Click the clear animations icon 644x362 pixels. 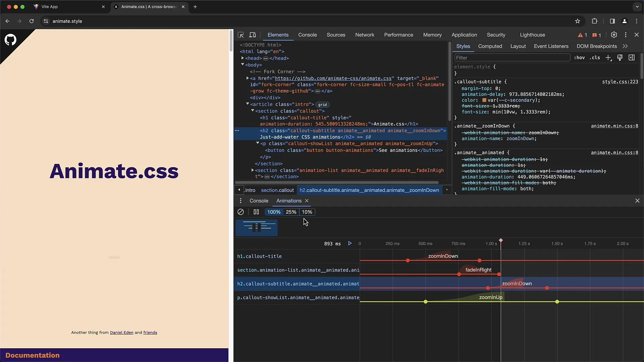click(240, 212)
